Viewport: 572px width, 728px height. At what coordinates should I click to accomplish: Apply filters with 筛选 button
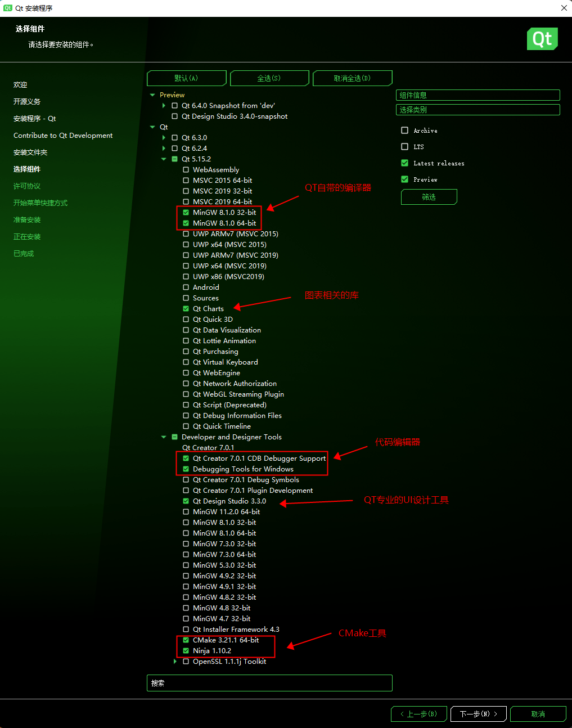point(429,197)
